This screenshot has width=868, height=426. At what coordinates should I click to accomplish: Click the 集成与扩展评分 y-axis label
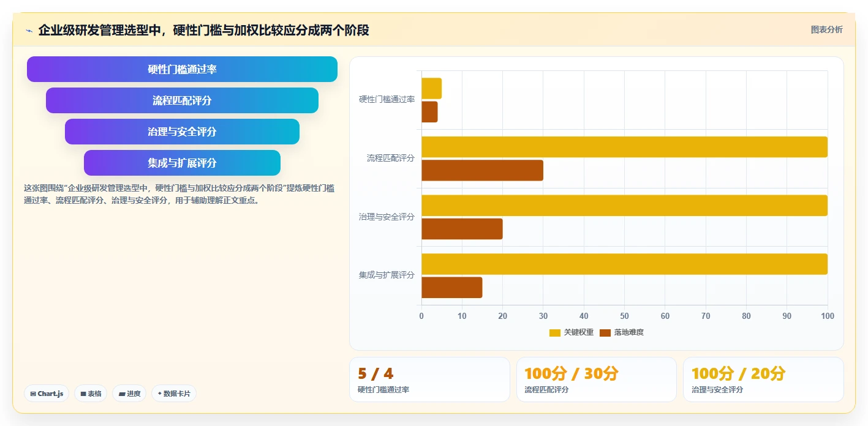(387, 275)
